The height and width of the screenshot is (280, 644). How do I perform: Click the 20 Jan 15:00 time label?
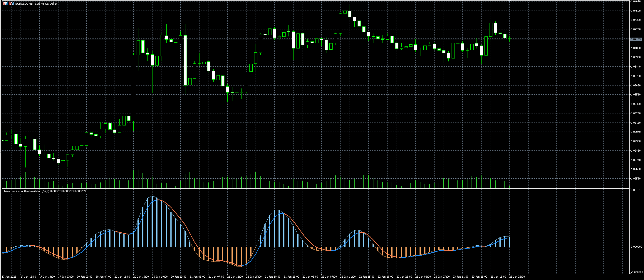point(141,277)
